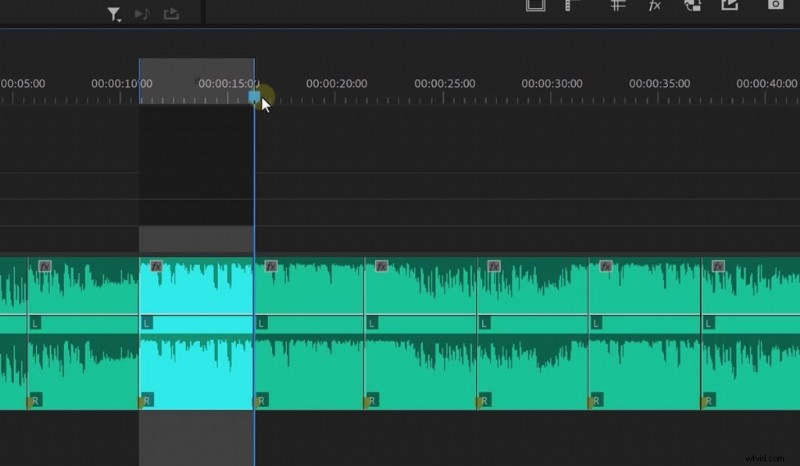Click R channel badge on clip starting at playhead

(x=261, y=401)
